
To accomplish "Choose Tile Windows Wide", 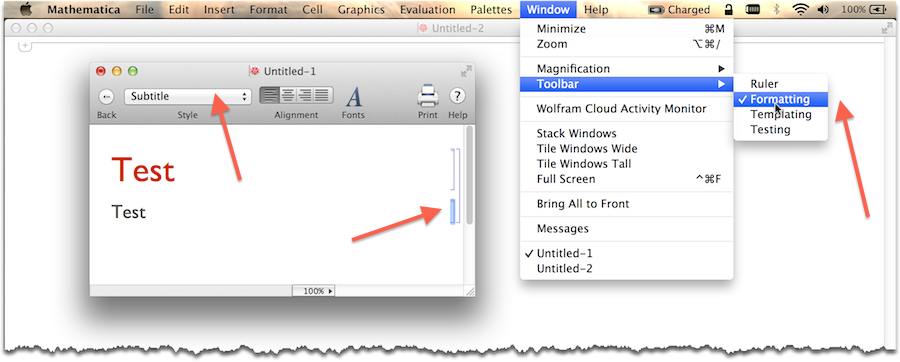I will coord(627,149).
